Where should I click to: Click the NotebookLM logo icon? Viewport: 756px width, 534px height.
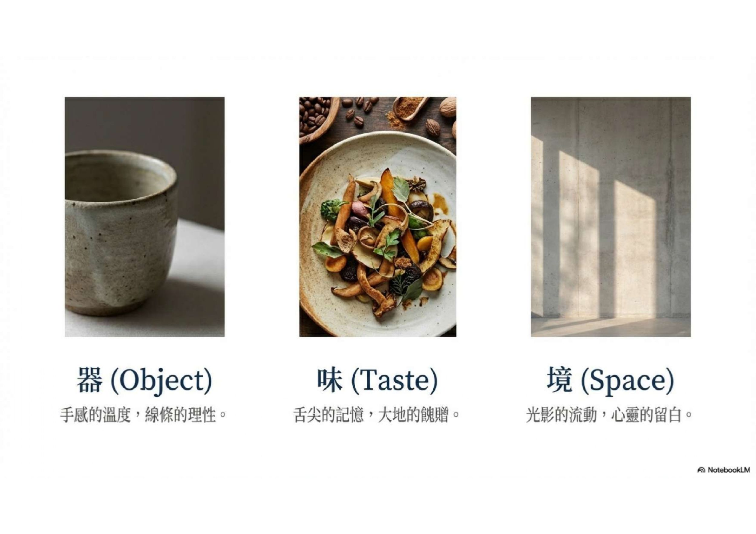click(701, 470)
